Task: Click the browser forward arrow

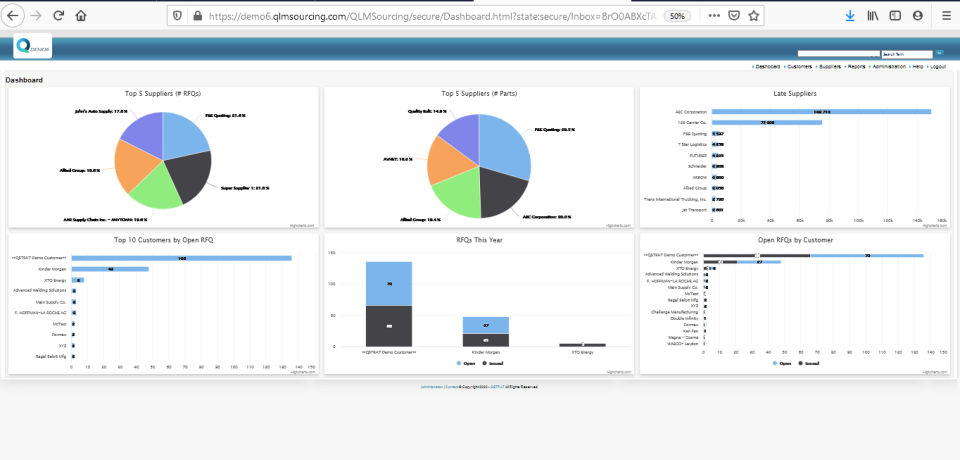Action: point(36,16)
